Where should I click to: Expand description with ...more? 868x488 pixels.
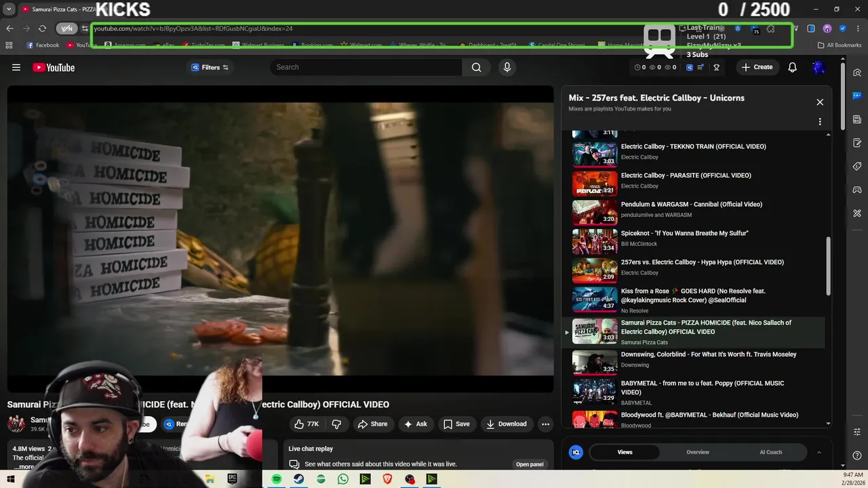point(23,467)
